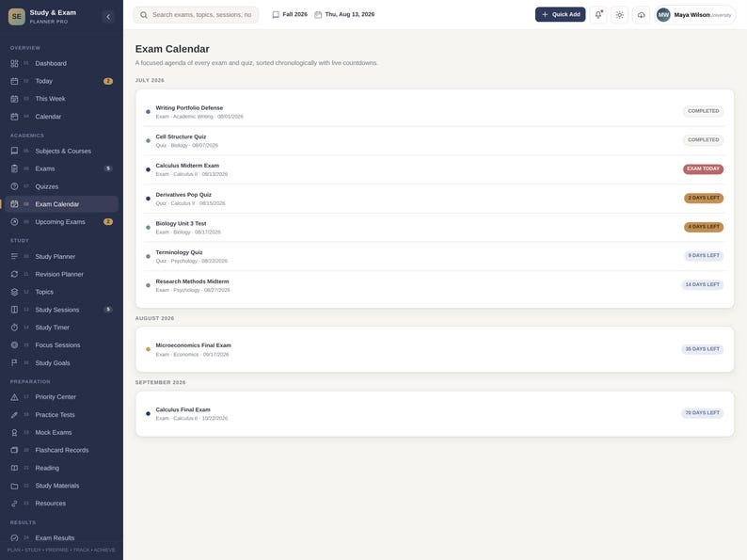Click the Today badge showing 2
This screenshot has height=560, width=747.
click(108, 81)
